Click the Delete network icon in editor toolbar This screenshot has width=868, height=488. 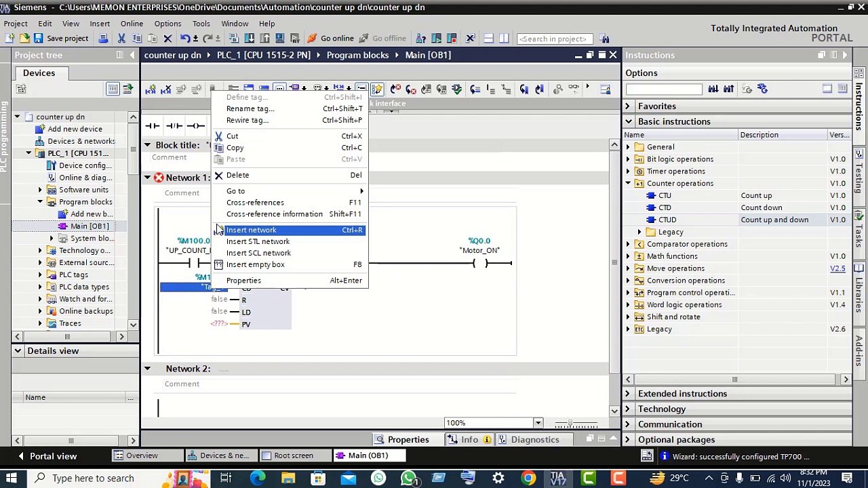[165, 89]
